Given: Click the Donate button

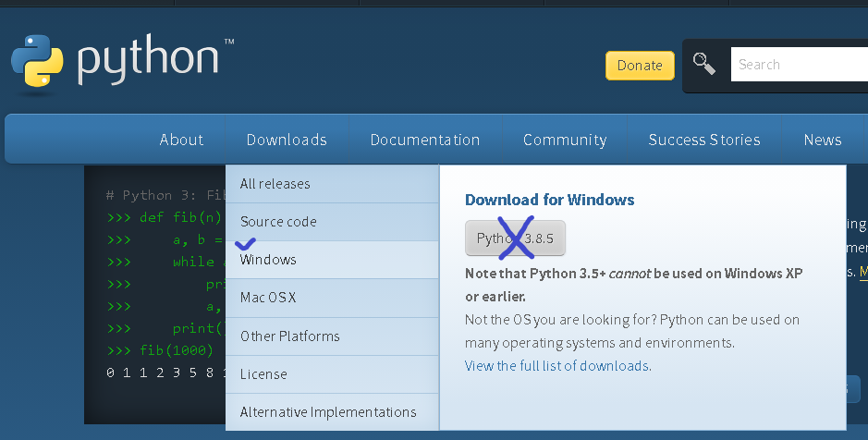Looking at the screenshot, I should [x=640, y=66].
